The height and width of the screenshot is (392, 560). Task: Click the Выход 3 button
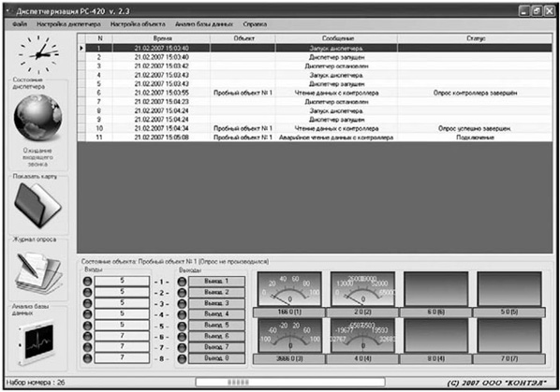(216, 303)
